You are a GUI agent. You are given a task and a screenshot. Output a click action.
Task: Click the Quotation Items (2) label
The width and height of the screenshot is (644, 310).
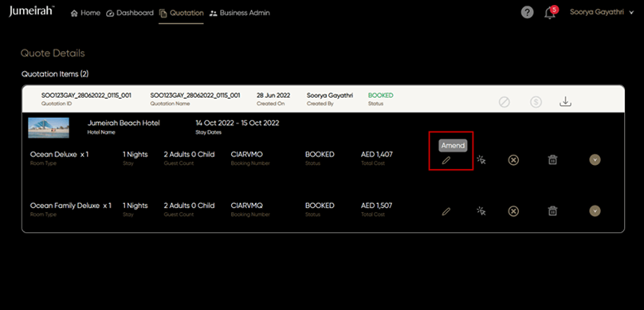click(x=55, y=74)
